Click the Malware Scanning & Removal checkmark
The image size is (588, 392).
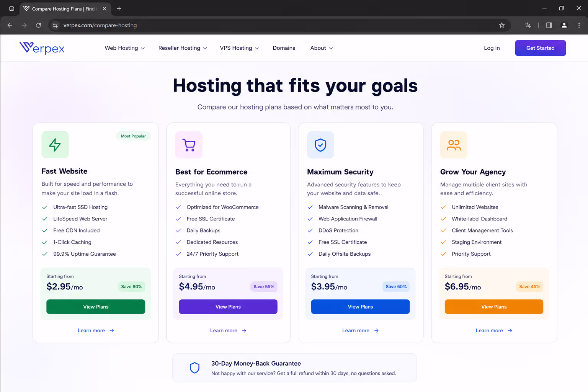(x=310, y=207)
